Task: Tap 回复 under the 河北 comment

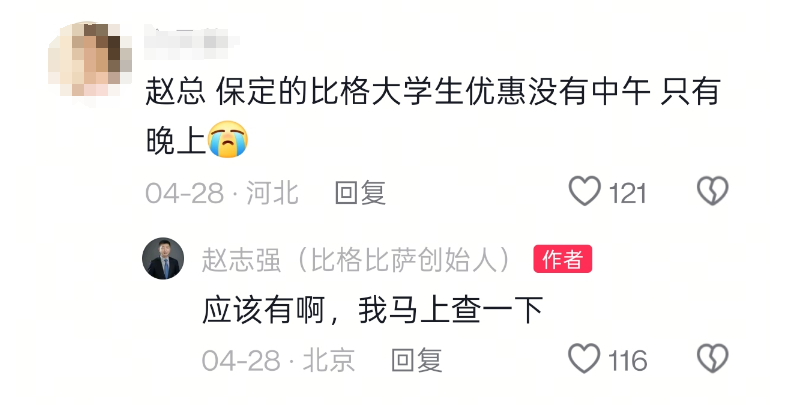Action: 361,193
